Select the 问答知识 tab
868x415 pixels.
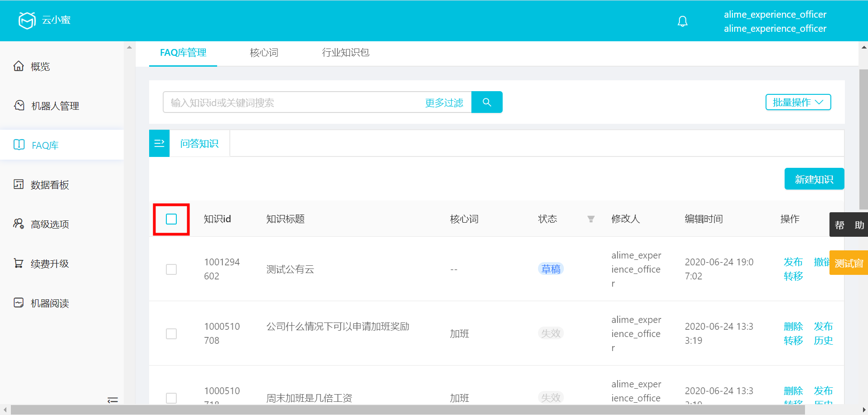[199, 143]
